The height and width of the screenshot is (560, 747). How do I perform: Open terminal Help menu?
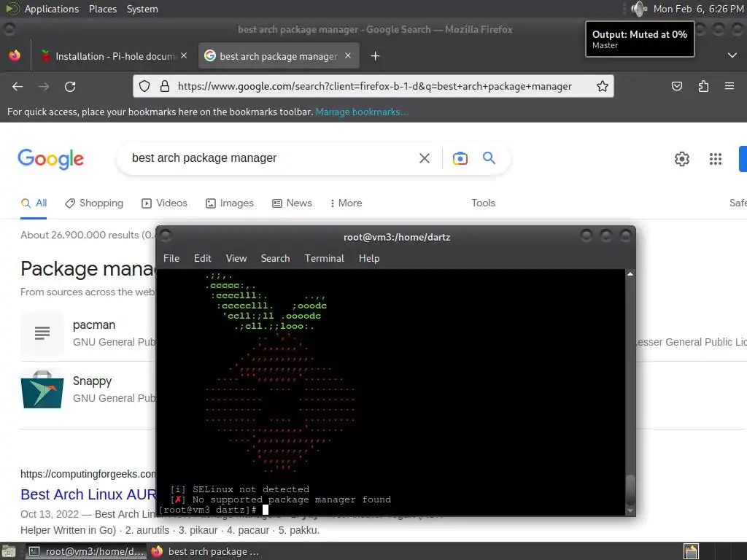[369, 258]
